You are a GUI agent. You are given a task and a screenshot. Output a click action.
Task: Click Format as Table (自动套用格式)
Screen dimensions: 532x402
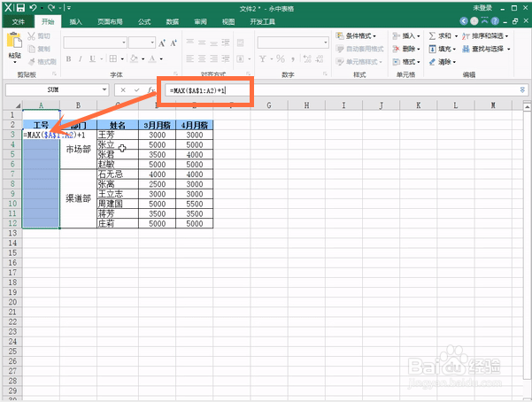click(x=359, y=49)
